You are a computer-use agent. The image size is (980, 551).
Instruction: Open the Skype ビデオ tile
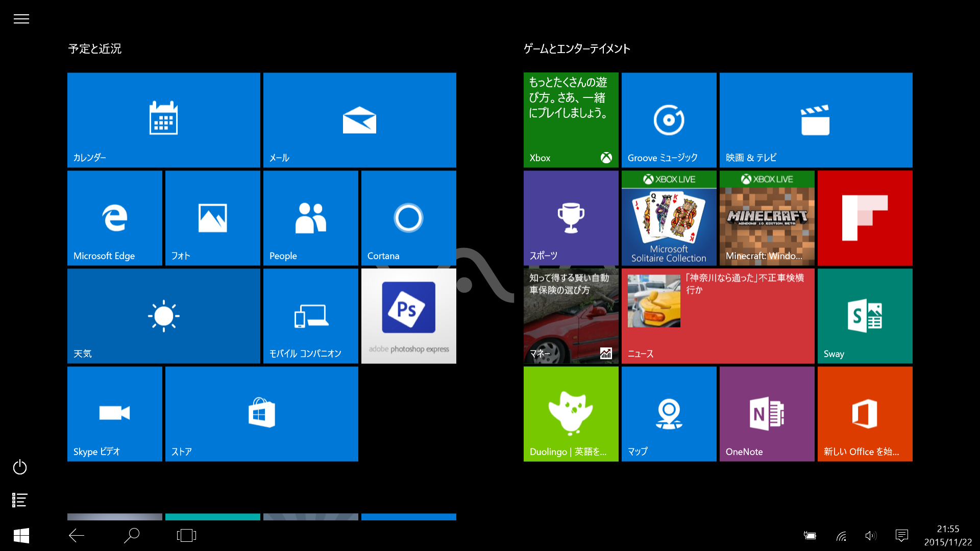tap(114, 414)
